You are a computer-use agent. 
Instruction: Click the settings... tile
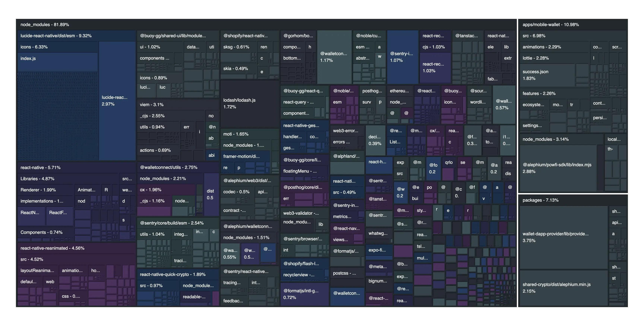point(534,125)
